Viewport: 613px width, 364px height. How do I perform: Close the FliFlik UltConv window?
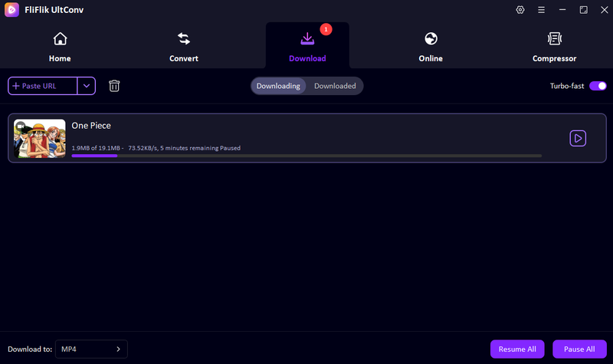(x=605, y=10)
